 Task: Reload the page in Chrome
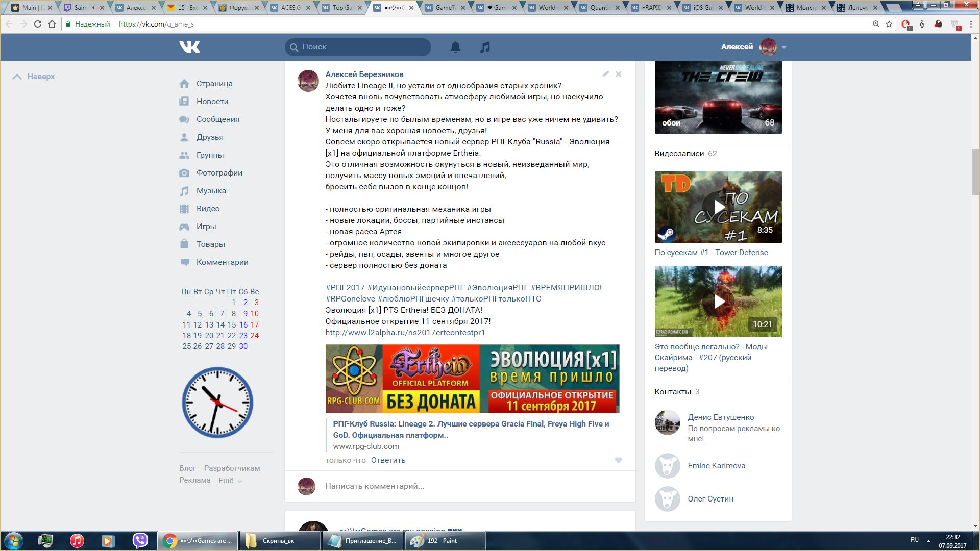tap(38, 24)
